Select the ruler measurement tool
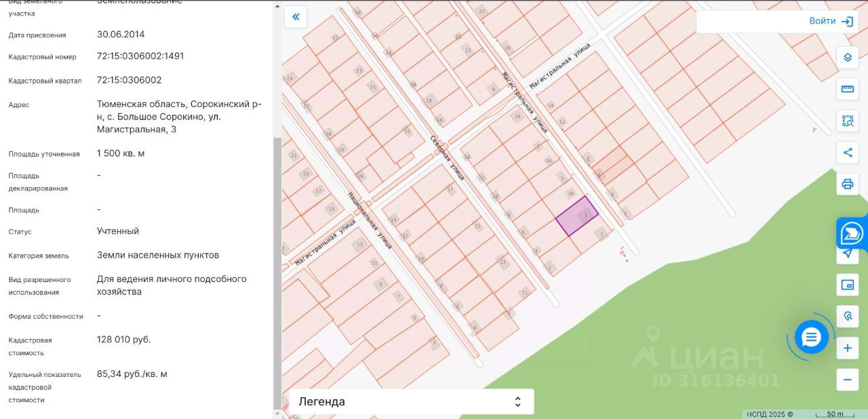Screen dimensions: 868x419 point(847,89)
